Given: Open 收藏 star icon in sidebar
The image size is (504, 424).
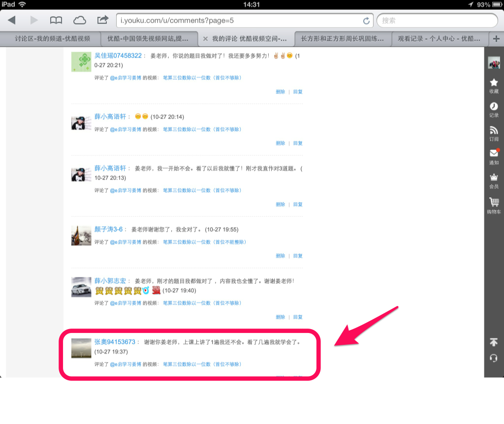Looking at the screenshot, I should 494,86.
